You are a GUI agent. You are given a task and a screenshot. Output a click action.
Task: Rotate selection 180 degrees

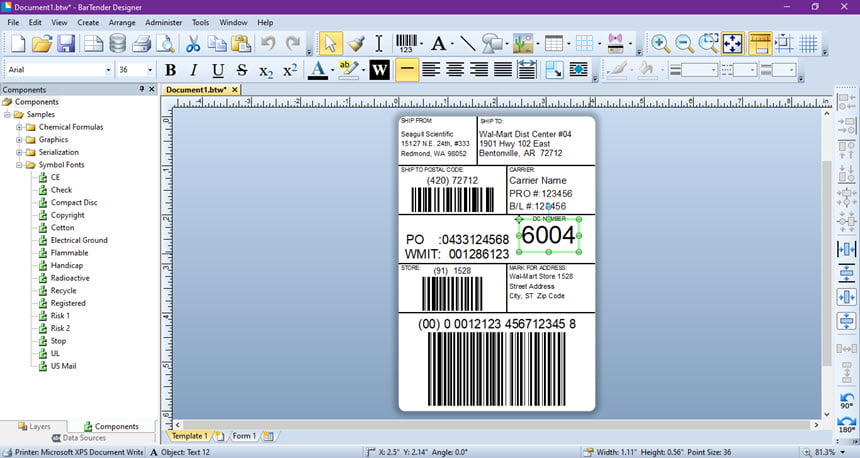coord(846,425)
